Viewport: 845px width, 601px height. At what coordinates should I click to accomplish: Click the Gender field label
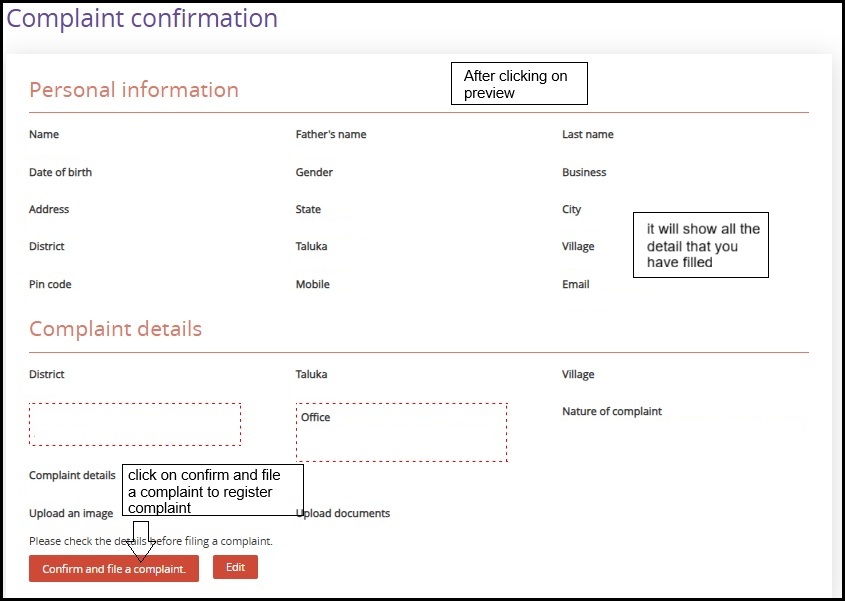click(314, 172)
